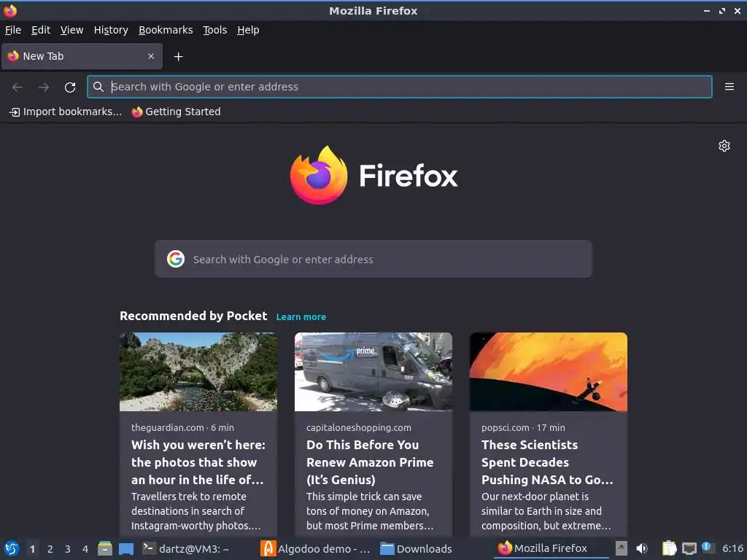
Task: Click 'Our next-door planet is' description text
Action: coord(535,497)
